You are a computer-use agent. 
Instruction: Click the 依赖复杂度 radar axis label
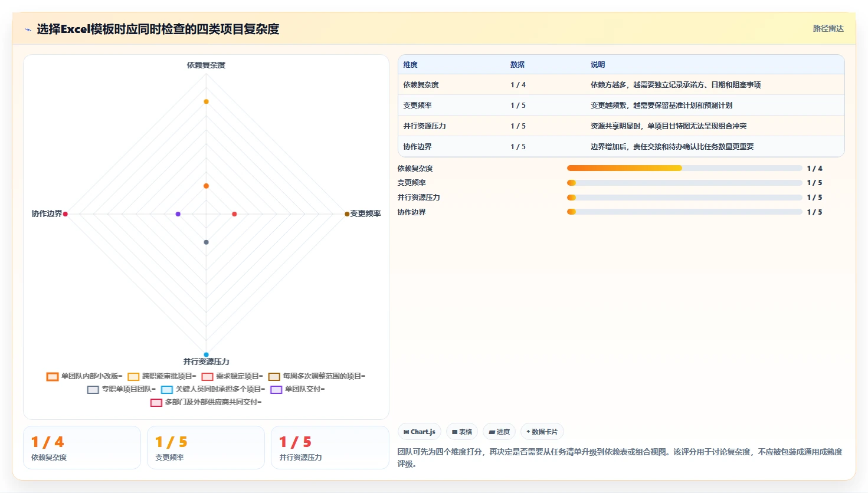click(x=206, y=65)
